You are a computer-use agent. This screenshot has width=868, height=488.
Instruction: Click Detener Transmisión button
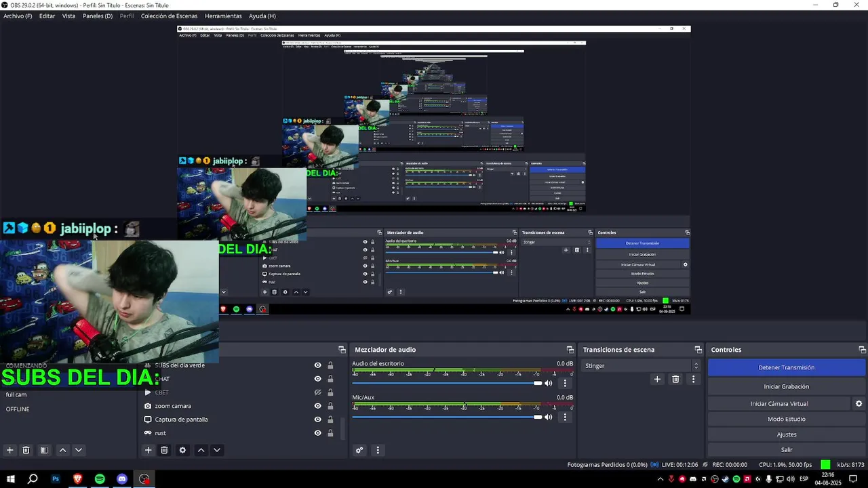[787, 367]
